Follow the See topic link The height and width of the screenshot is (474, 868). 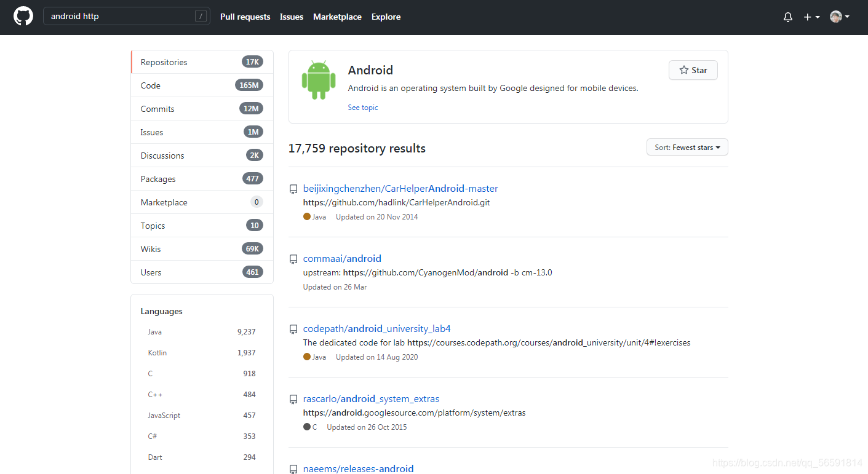(x=363, y=108)
